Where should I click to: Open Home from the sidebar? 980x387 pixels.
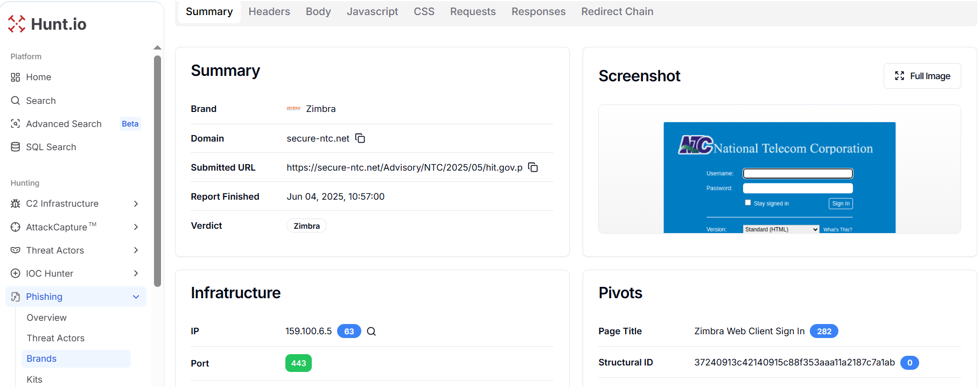(x=38, y=77)
